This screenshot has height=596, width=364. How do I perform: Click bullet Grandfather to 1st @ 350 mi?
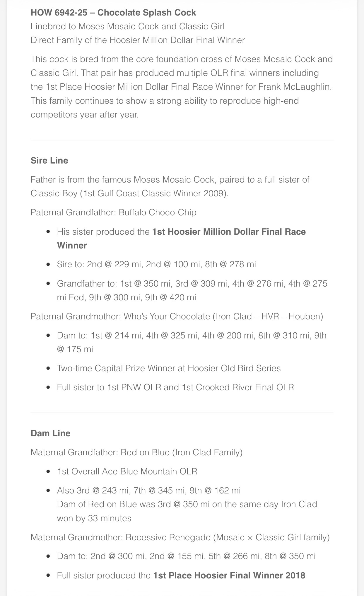[x=192, y=290]
